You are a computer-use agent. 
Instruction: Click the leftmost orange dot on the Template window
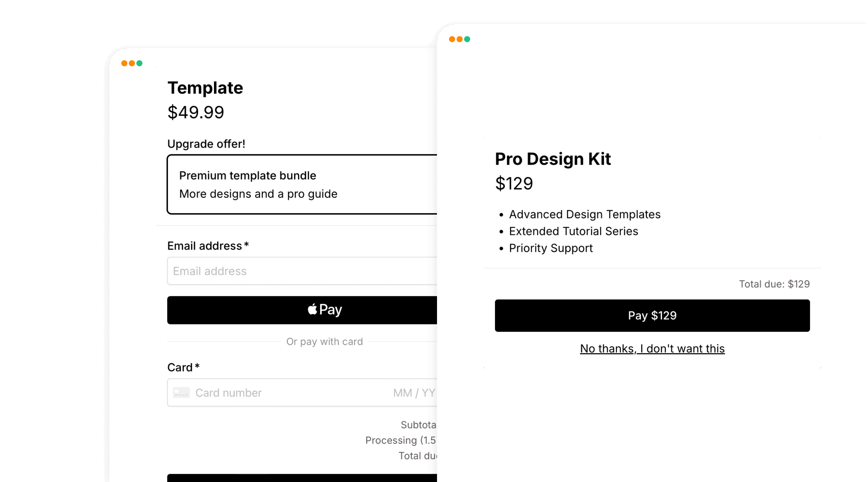click(x=124, y=63)
